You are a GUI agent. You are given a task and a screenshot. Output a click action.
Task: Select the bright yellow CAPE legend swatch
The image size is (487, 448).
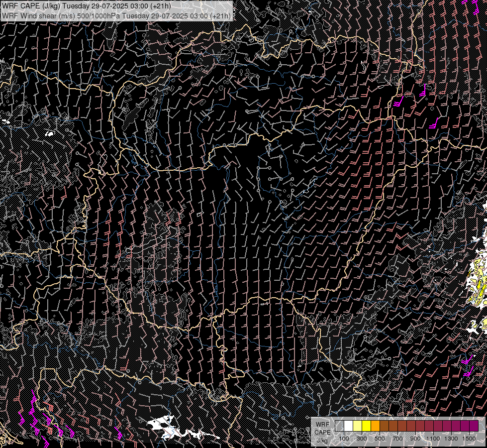367,426
